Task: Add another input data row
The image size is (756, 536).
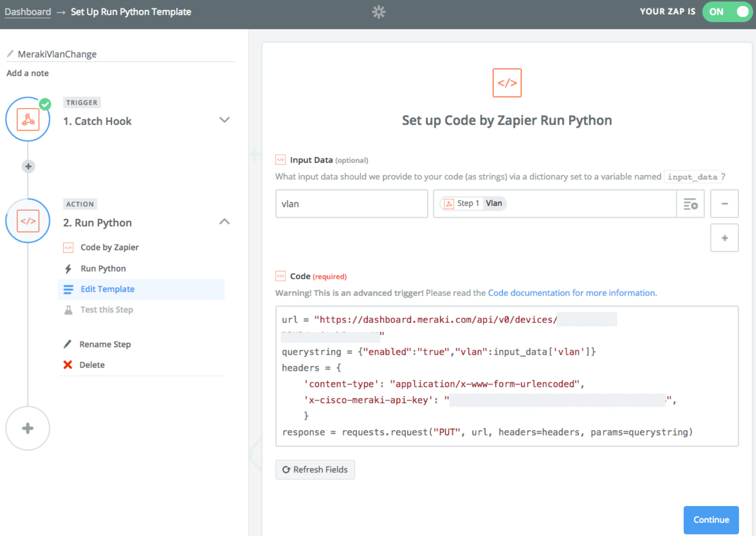Action: pyautogui.click(x=724, y=238)
